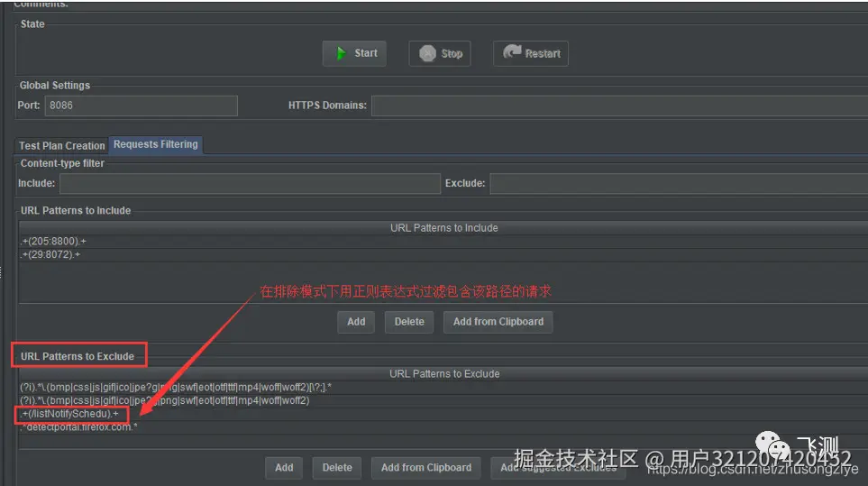Click Add under URL Patterns to Exclude
868x486 pixels.
click(x=284, y=468)
